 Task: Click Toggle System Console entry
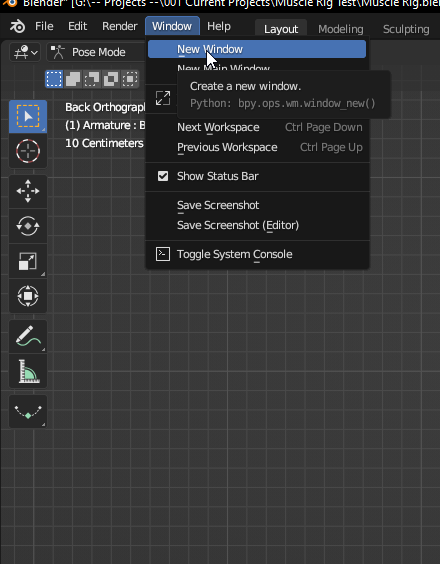click(x=257, y=254)
